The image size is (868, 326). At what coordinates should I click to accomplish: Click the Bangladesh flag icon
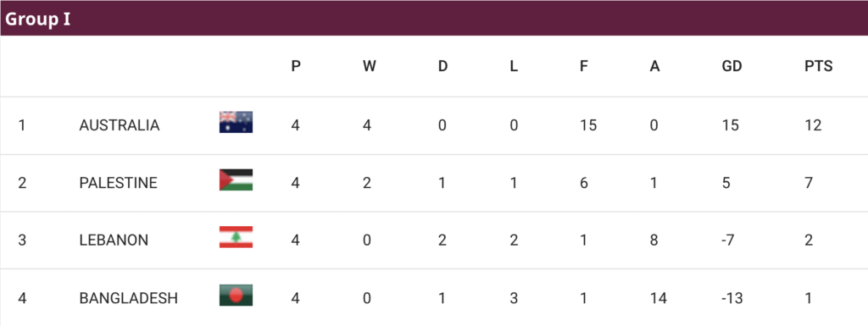pos(236,295)
